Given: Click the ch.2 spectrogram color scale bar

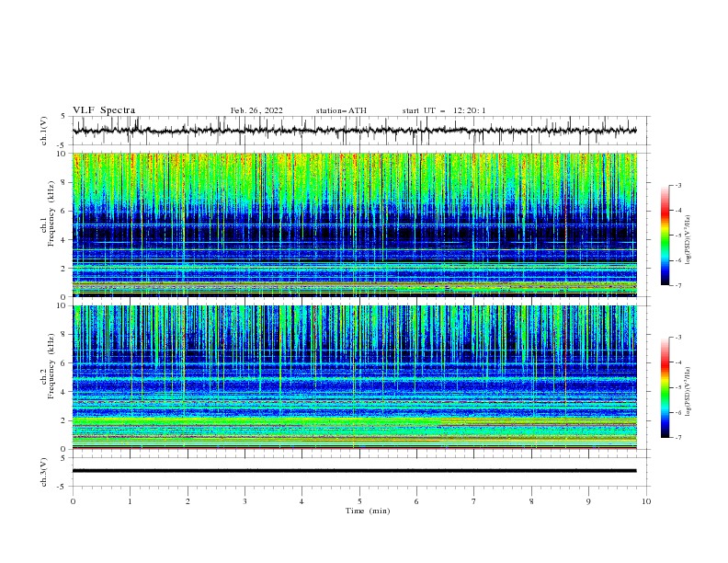Looking at the screenshot, I should [665, 387].
